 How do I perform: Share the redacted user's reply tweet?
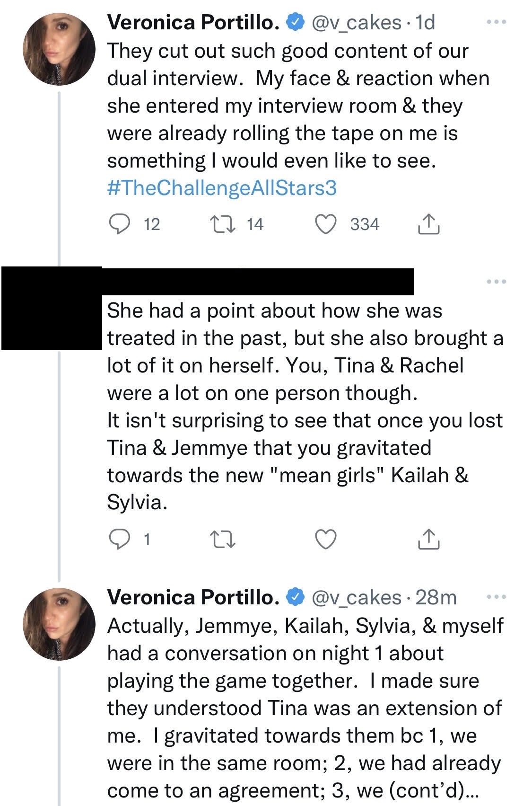(429, 540)
